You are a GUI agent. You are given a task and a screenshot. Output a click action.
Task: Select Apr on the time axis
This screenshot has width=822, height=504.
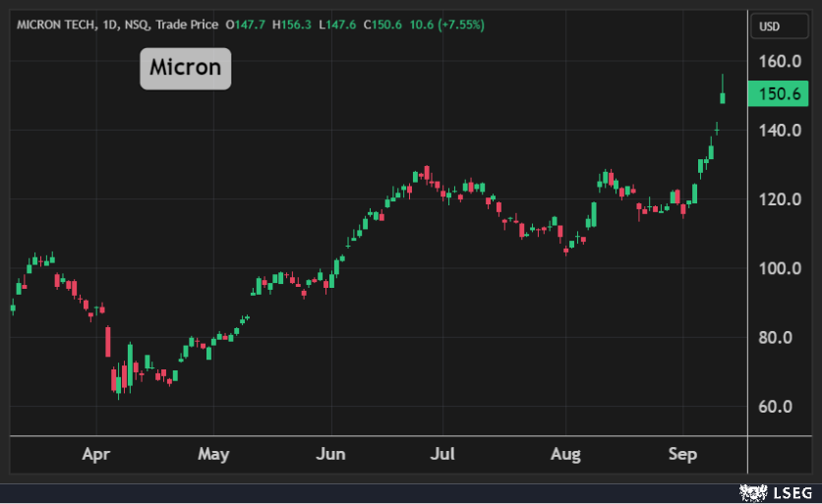[96, 455]
